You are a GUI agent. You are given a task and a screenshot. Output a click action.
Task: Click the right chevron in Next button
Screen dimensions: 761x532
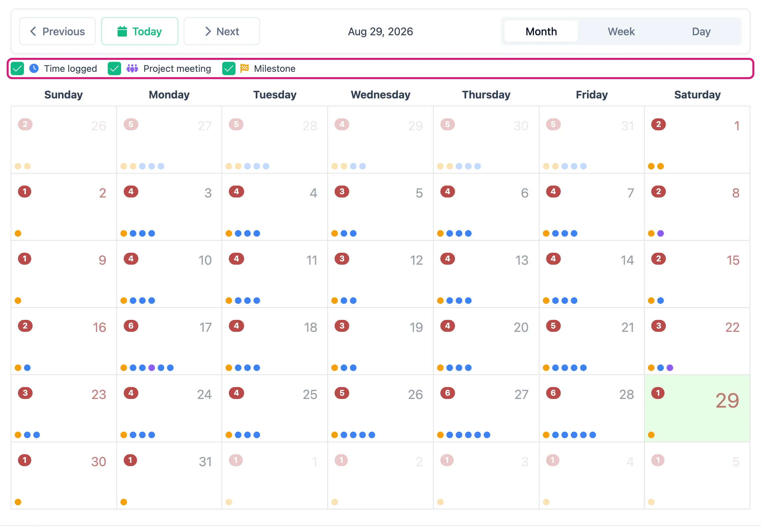[208, 31]
